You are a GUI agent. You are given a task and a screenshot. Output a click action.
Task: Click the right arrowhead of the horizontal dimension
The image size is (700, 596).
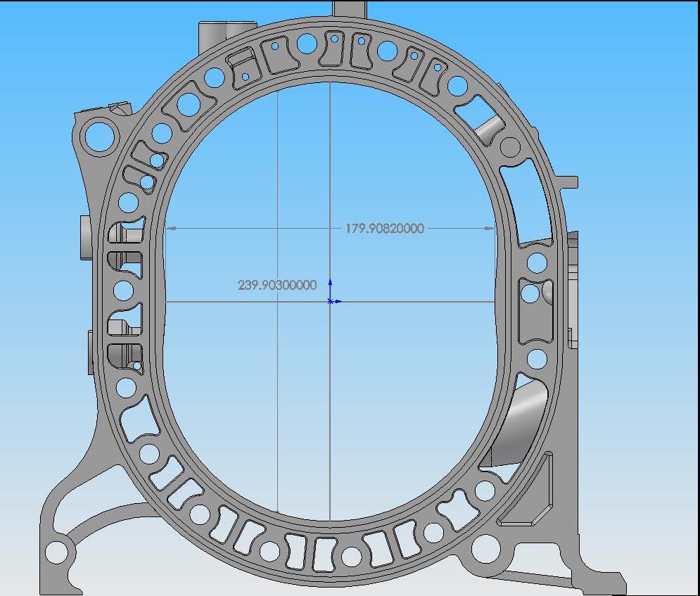coord(490,228)
